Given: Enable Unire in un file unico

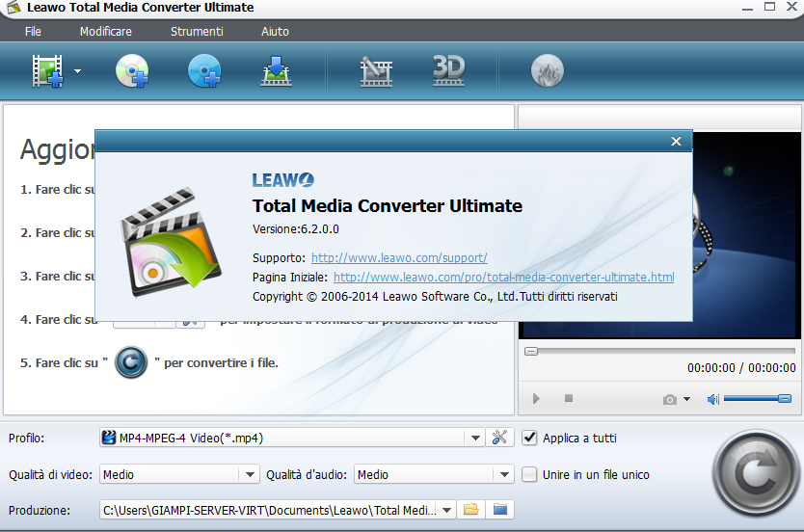Looking at the screenshot, I should pyautogui.click(x=529, y=474).
